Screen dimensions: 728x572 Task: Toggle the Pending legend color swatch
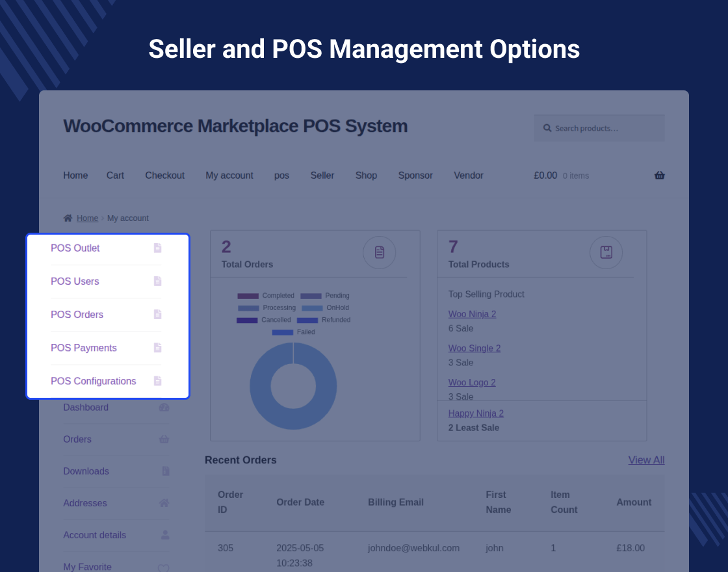[x=311, y=296]
